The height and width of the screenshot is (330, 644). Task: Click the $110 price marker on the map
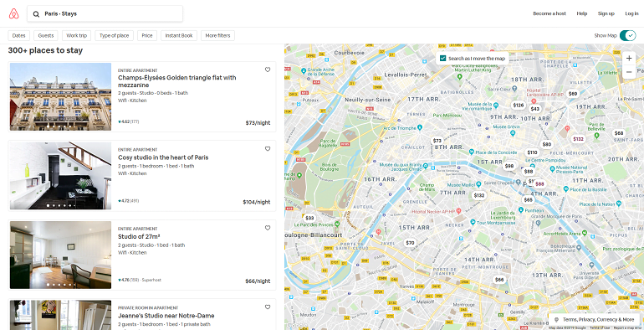[x=532, y=152]
